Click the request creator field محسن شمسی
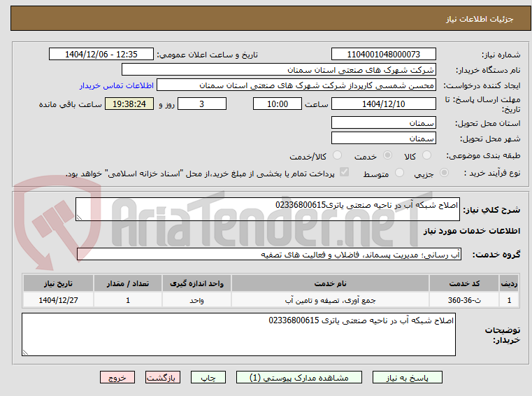 (x=296, y=85)
